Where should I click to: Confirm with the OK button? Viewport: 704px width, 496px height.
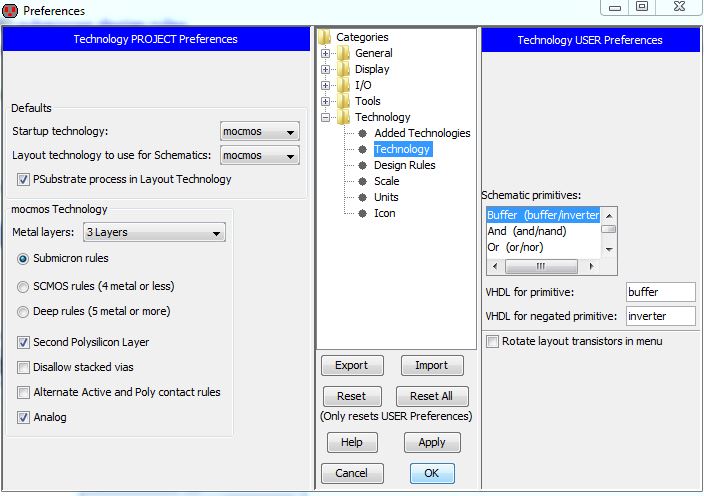point(432,474)
